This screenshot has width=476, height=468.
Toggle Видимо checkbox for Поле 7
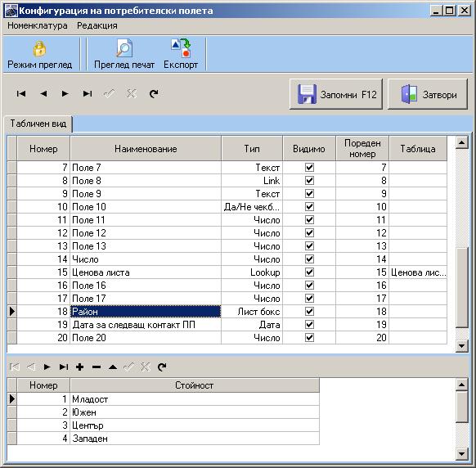coord(309,168)
